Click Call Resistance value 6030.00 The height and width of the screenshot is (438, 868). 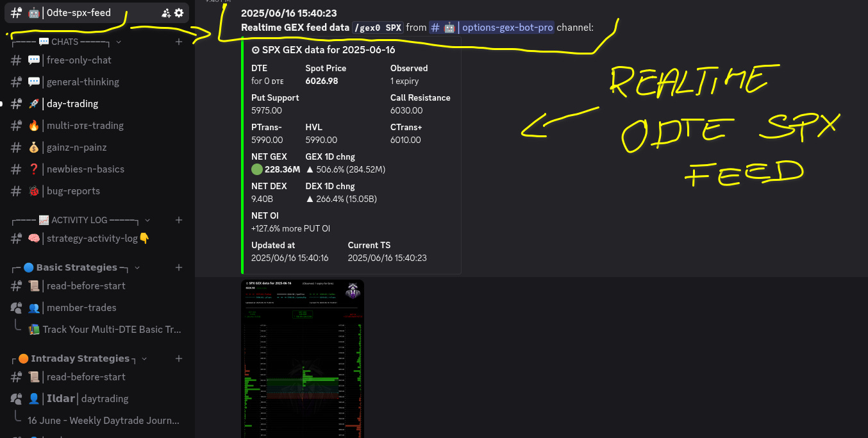[406, 110]
